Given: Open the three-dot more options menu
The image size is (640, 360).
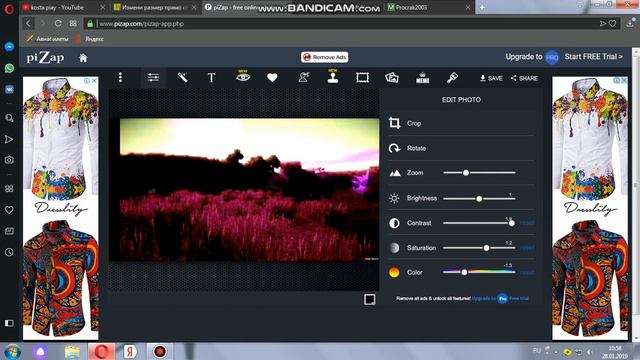Looking at the screenshot, I should [120, 78].
